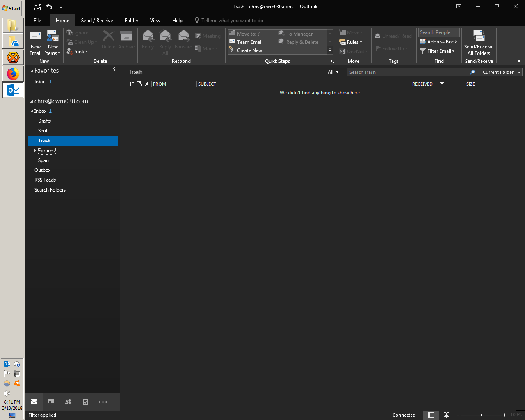Open the Customize Quick Access Toolbar dropdown

pos(61,7)
